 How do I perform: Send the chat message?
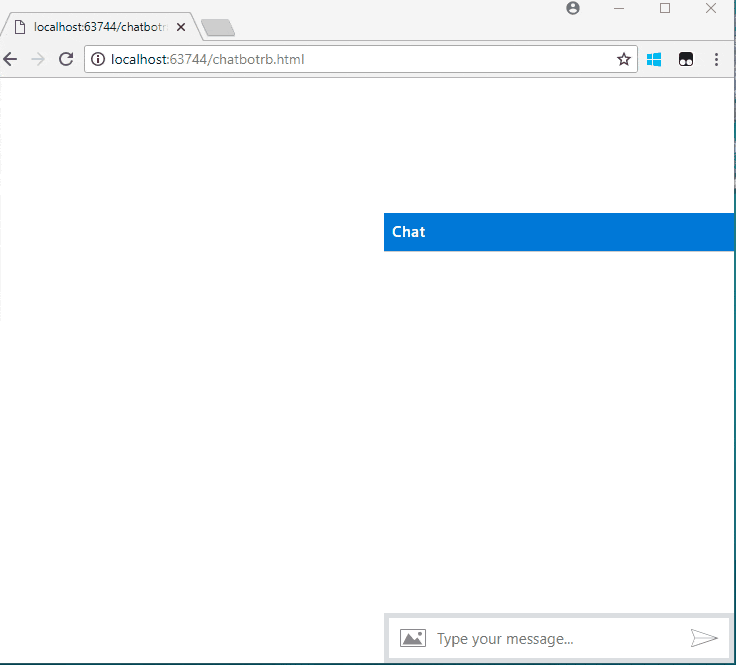pos(704,638)
